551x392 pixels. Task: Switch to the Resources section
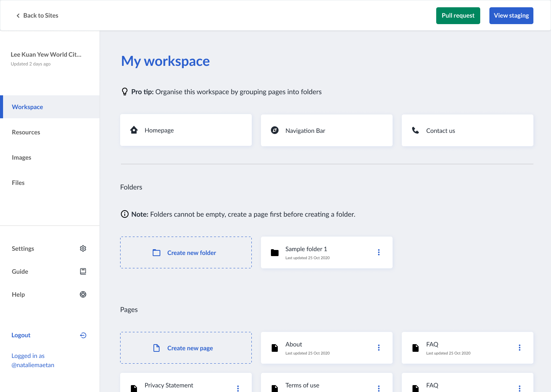[x=26, y=132]
